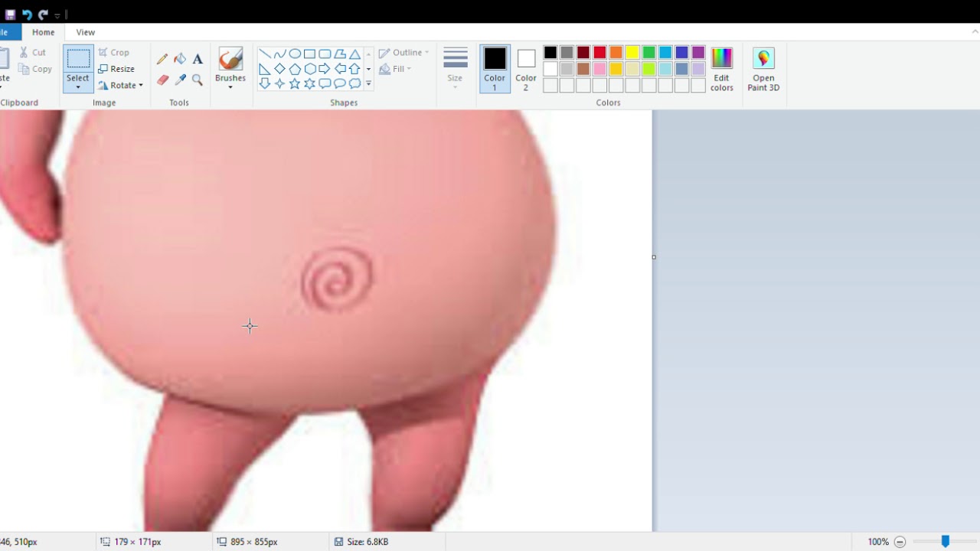
Task: Choose the Left arrow shape
Action: click(340, 69)
